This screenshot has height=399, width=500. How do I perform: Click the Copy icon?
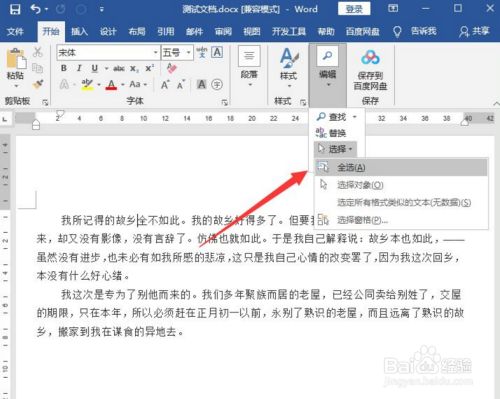(x=38, y=68)
